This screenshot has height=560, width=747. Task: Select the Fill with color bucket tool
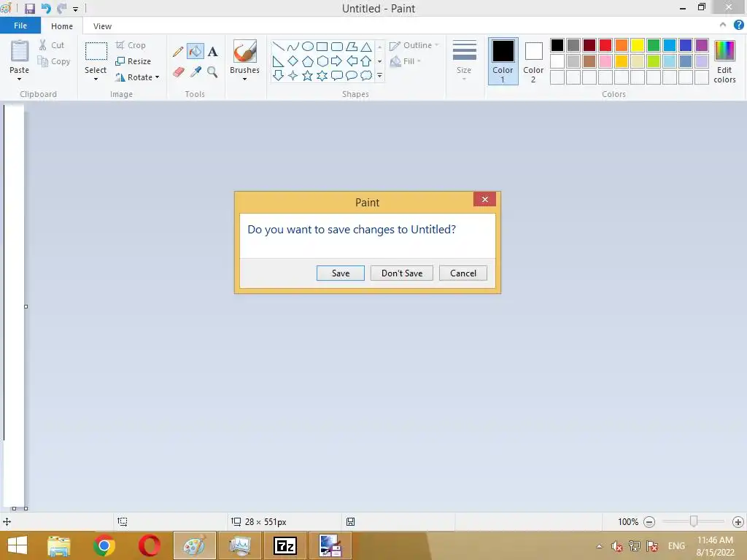click(196, 52)
